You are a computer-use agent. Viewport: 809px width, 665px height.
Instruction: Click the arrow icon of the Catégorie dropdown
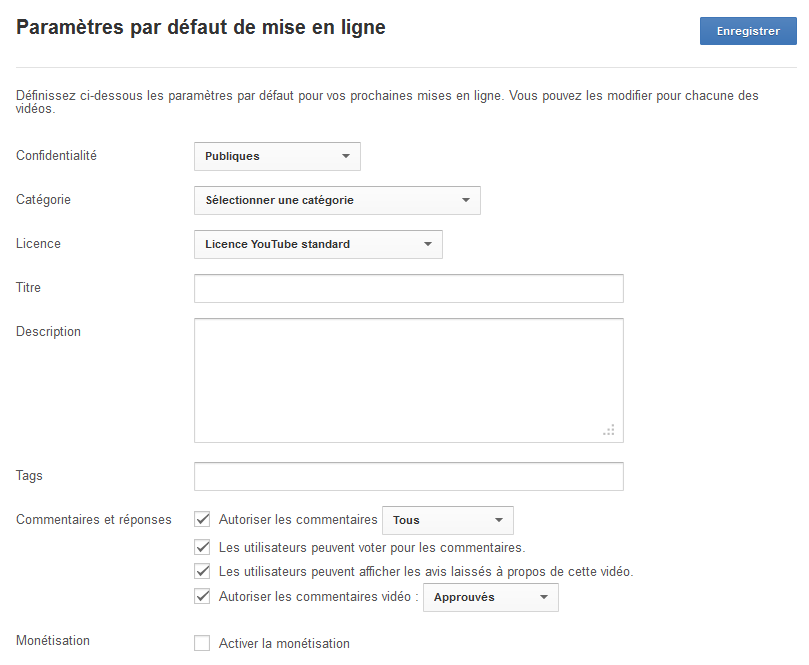pos(465,200)
